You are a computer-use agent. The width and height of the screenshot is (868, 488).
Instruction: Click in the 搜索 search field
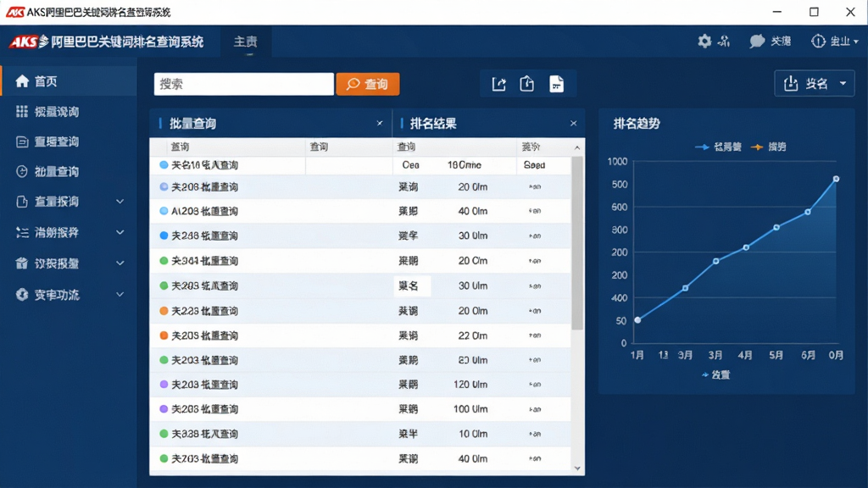coord(244,84)
